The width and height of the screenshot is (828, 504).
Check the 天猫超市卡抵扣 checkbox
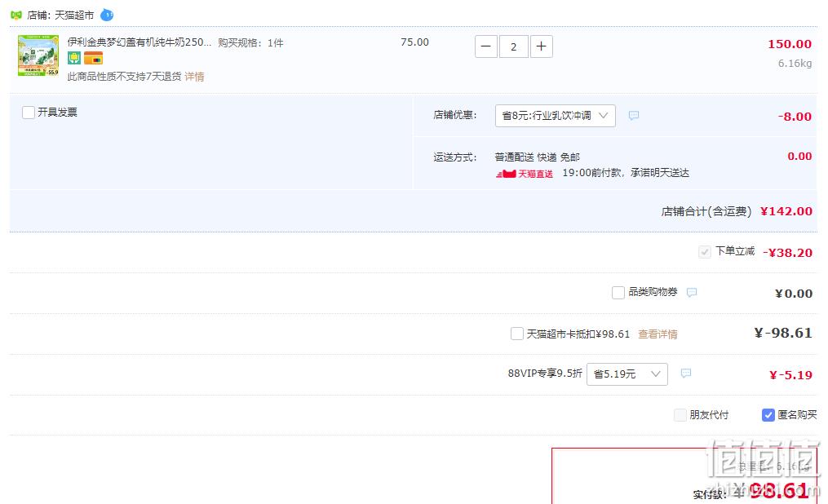(517, 334)
